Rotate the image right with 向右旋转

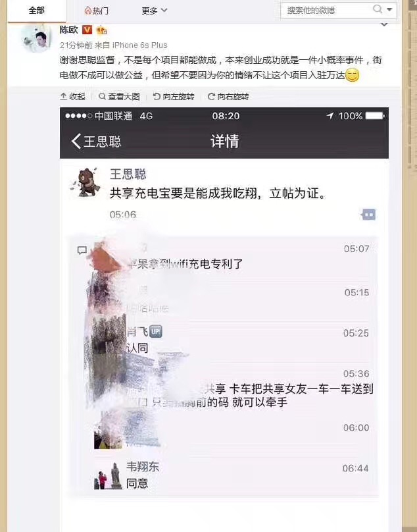click(228, 97)
